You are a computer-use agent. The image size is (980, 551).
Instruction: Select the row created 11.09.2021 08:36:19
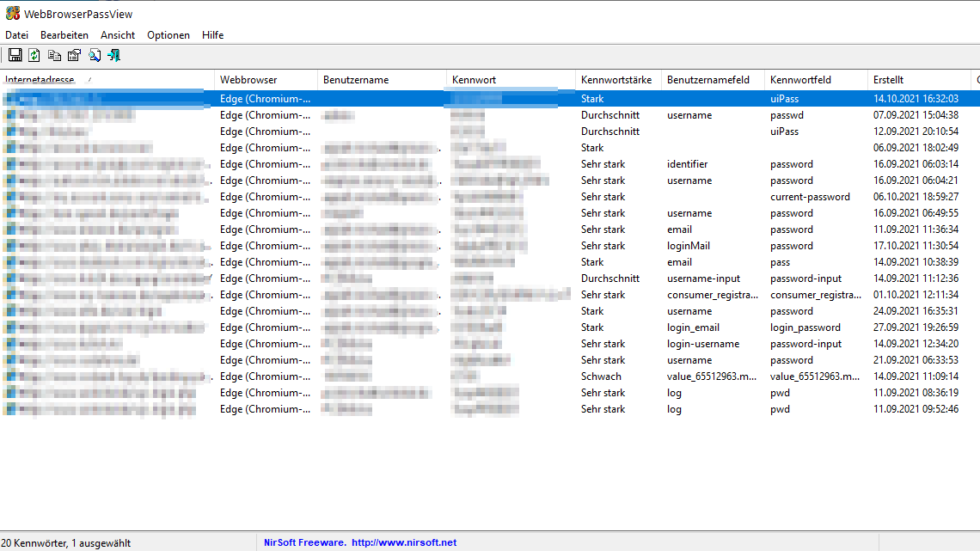pyautogui.click(x=490, y=393)
